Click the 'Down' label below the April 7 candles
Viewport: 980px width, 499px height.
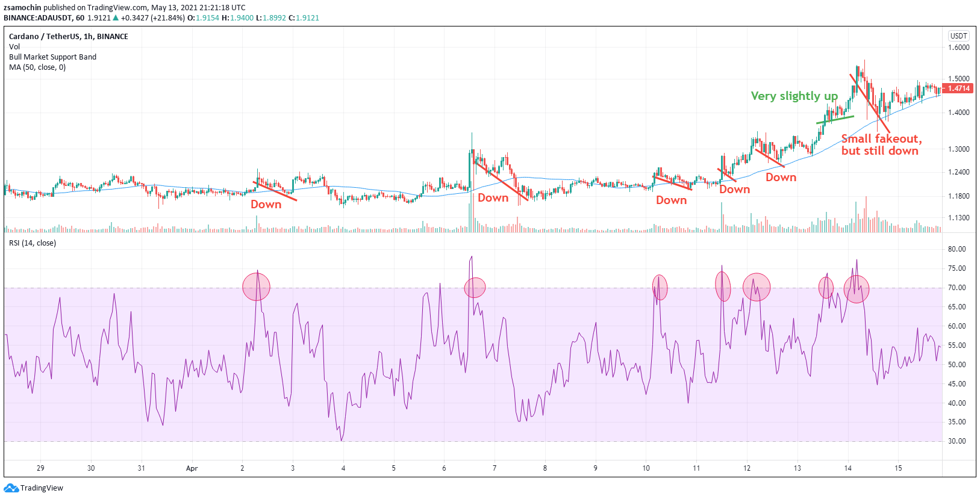tap(493, 198)
